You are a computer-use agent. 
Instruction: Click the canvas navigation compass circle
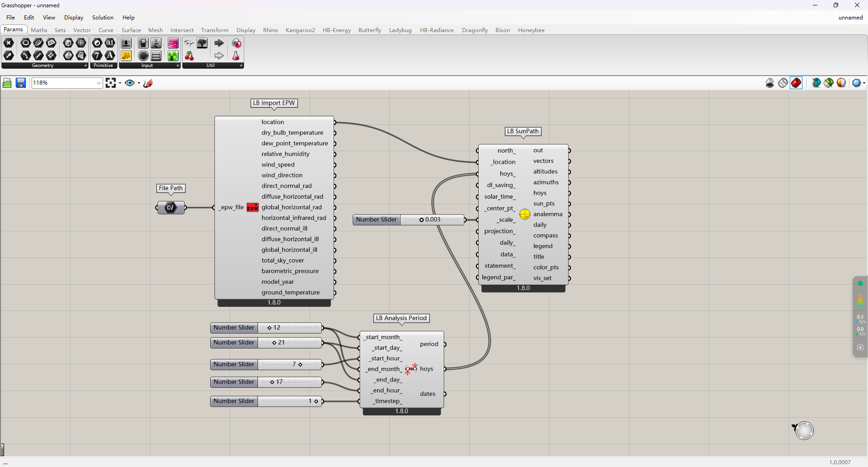[x=804, y=430]
